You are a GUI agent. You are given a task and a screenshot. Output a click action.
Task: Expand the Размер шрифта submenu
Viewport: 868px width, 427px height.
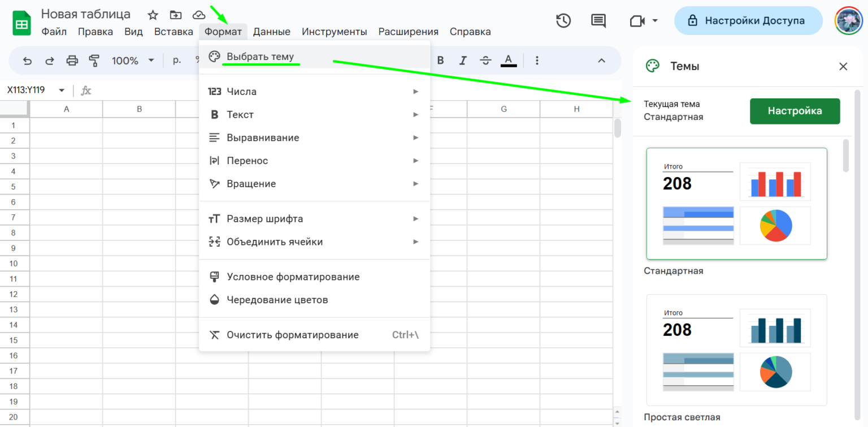tap(314, 219)
